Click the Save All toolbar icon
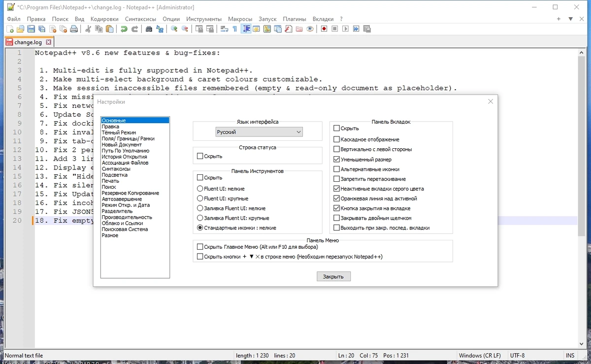The image size is (591, 364). pyautogui.click(x=42, y=29)
